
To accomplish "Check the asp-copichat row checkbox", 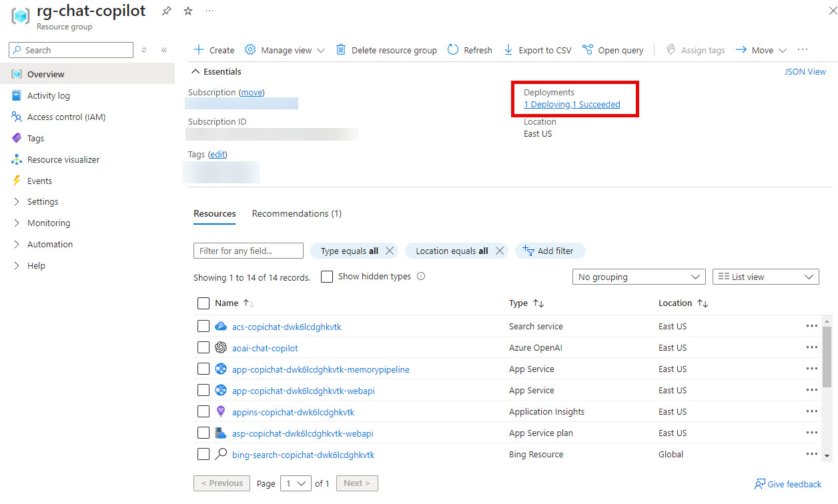I will click(x=203, y=433).
